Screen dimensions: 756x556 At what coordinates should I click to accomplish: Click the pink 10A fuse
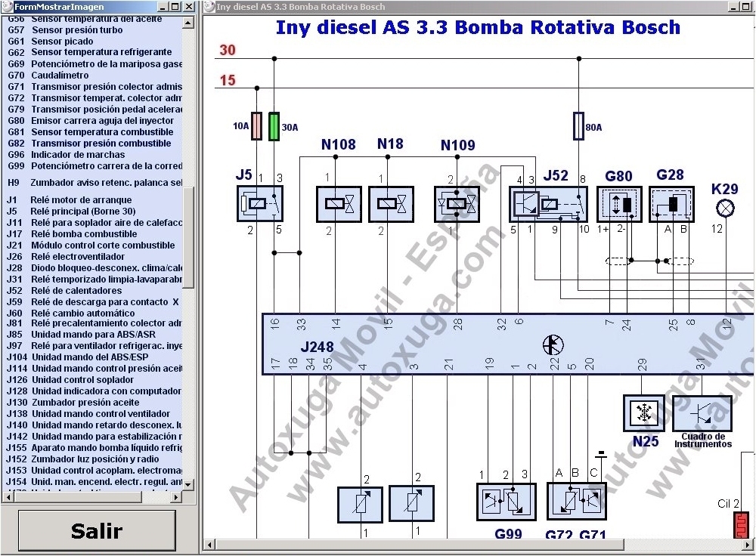(x=256, y=126)
